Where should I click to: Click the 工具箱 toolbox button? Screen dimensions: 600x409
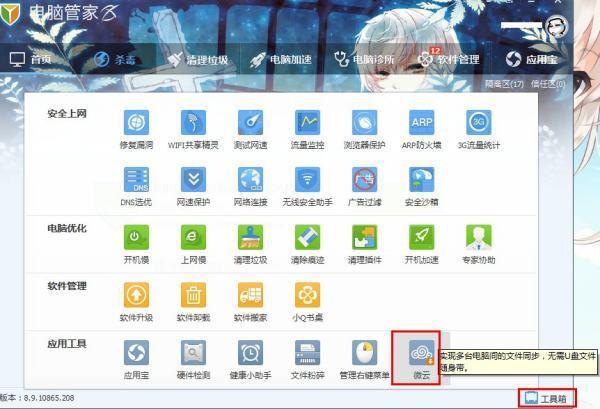(x=547, y=399)
